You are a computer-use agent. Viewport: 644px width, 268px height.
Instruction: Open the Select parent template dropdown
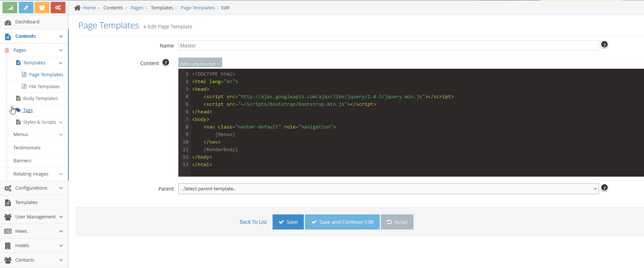[x=388, y=189]
